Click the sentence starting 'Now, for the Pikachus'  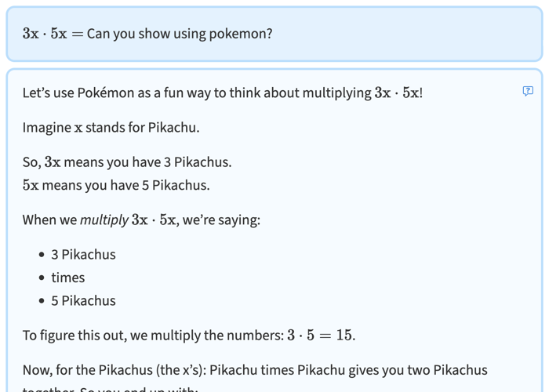[255, 380]
